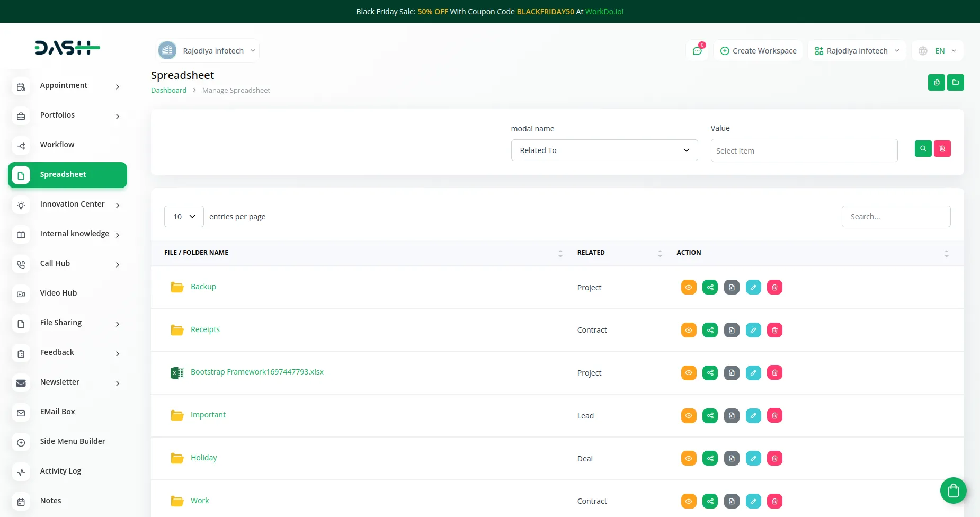The width and height of the screenshot is (980, 517).
Task: Open the WorkDo.io link in the banner
Action: coord(604,12)
